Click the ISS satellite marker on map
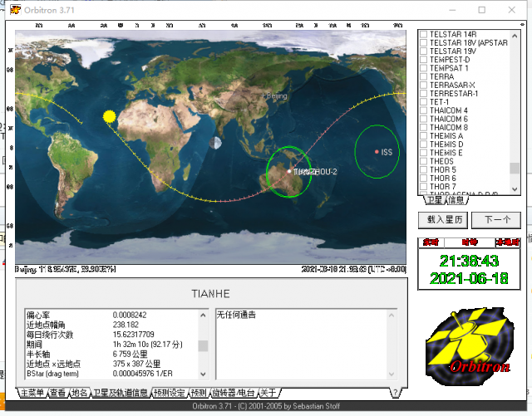532x416 pixels. pyautogui.click(x=377, y=152)
